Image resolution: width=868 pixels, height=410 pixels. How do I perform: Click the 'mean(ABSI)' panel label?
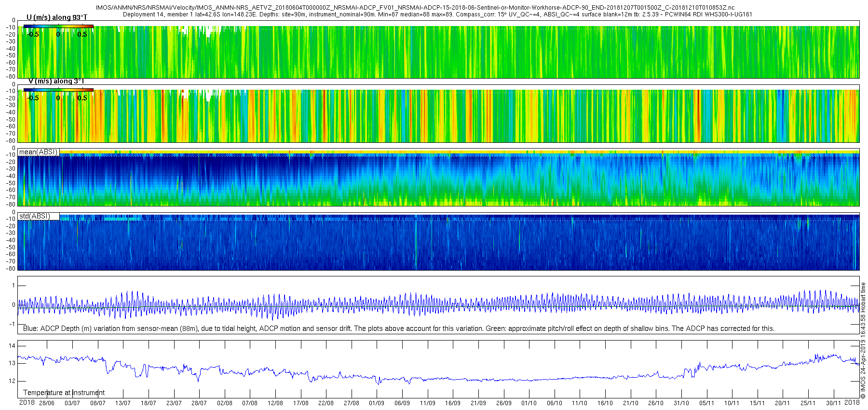tap(38, 152)
